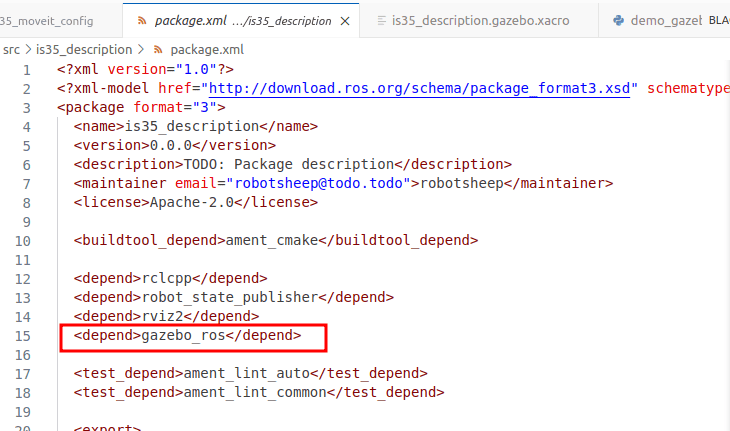Click the ament_cmake buildtool_depend line

point(276,240)
